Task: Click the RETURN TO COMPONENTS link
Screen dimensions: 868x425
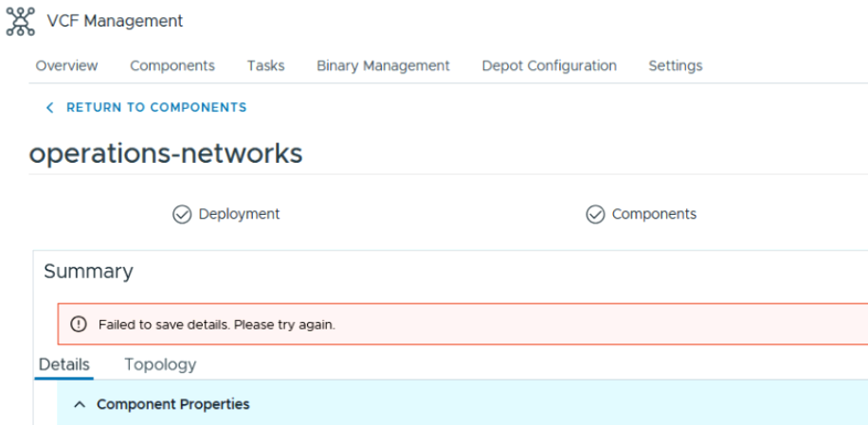Action: [156, 107]
